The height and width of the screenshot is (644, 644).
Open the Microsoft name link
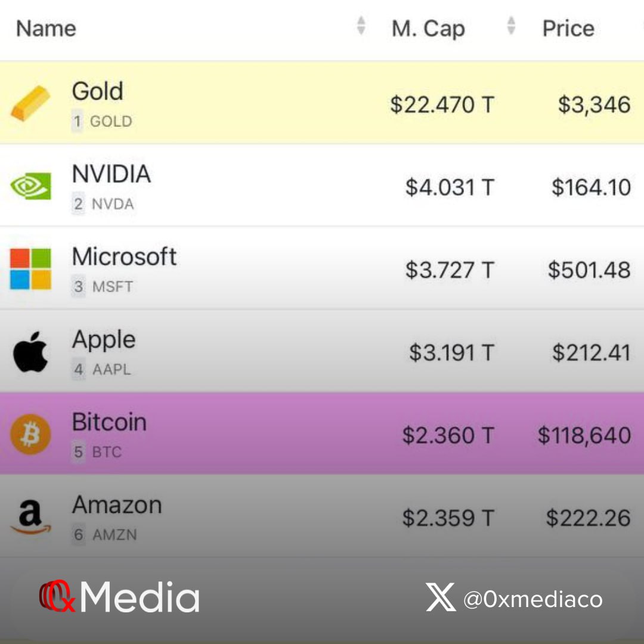pos(124,256)
